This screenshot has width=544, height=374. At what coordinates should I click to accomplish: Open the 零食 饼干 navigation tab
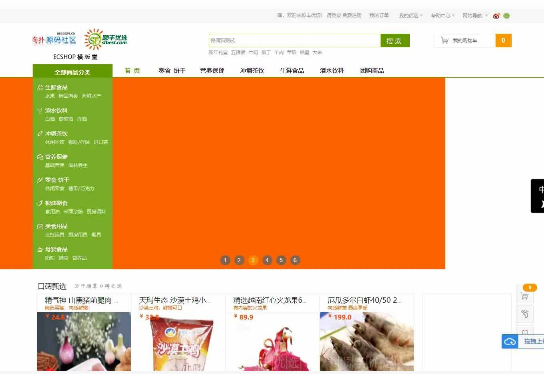172,70
